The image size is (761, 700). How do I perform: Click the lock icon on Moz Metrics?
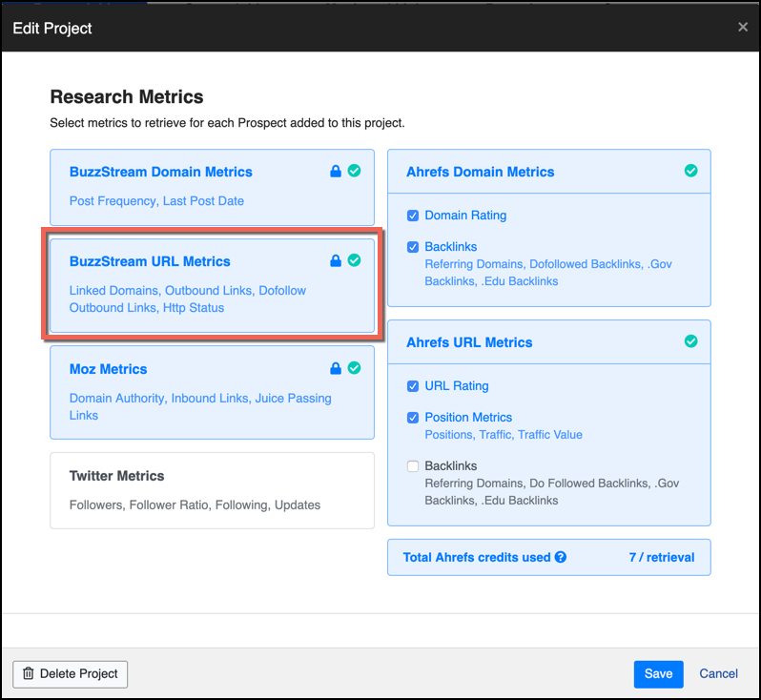336,368
